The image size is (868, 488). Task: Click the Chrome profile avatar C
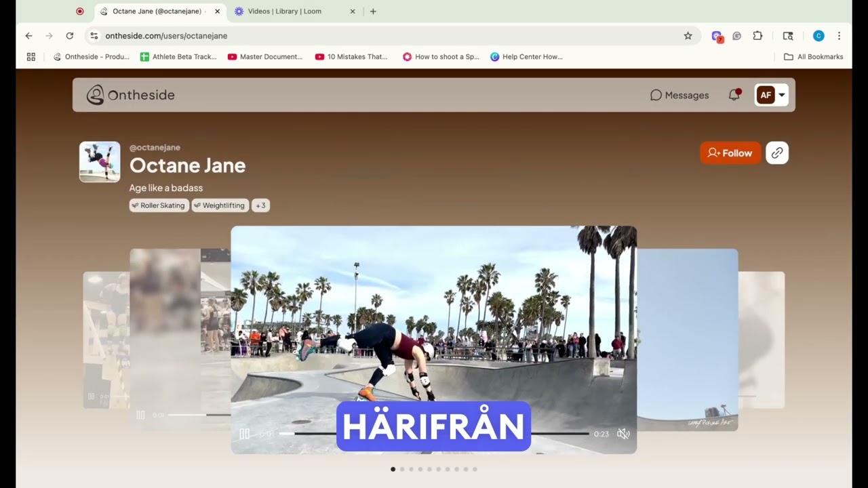818,36
